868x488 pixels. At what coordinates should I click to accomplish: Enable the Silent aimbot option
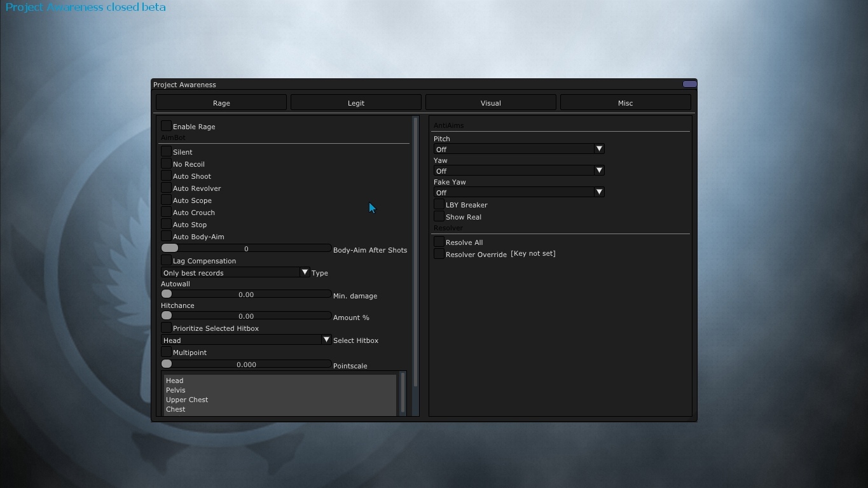point(167,151)
